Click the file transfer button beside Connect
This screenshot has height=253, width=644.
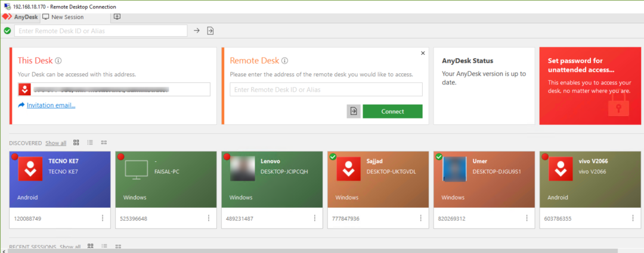(354, 111)
